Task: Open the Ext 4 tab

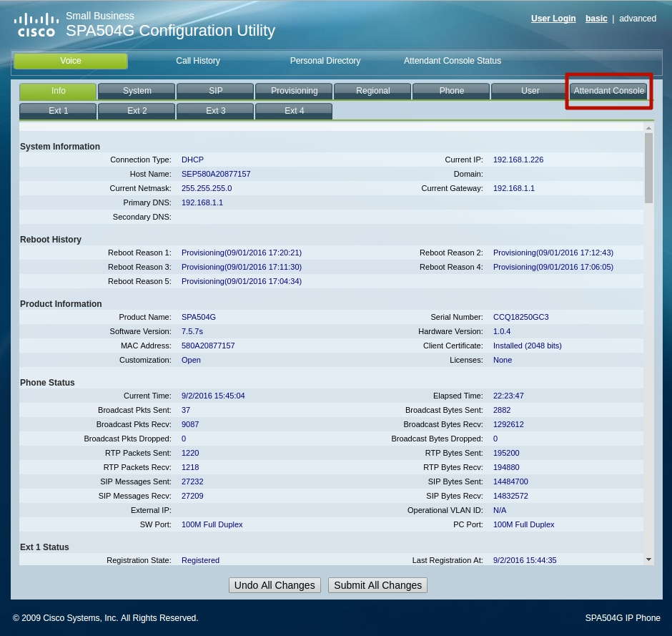Action: [294, 111]
